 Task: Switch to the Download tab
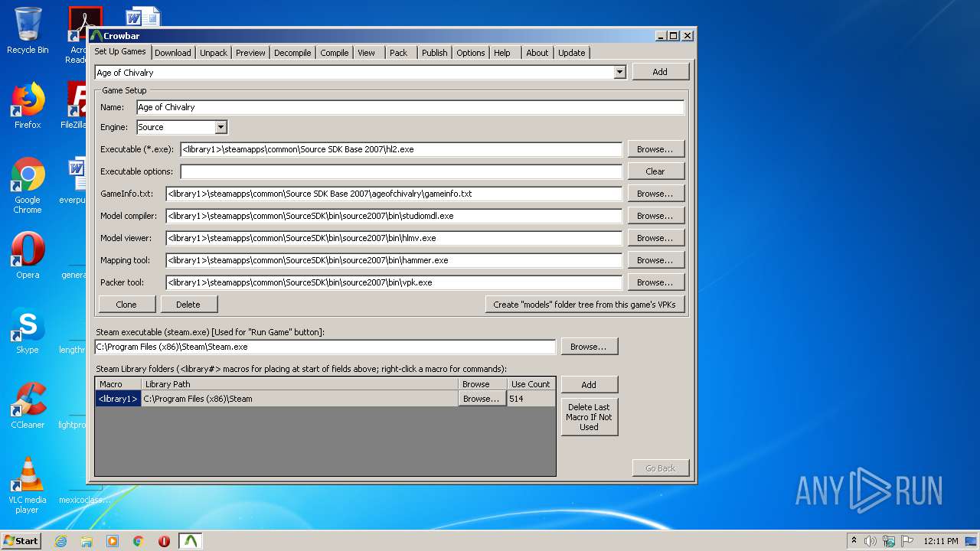pos(173,53)
